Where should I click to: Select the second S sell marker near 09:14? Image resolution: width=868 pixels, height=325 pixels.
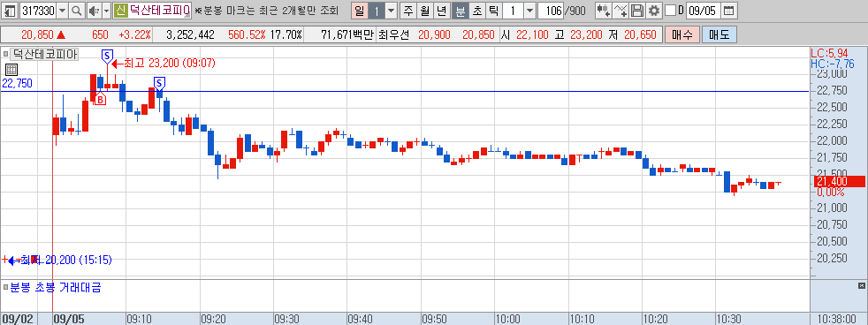coord(159,84)
